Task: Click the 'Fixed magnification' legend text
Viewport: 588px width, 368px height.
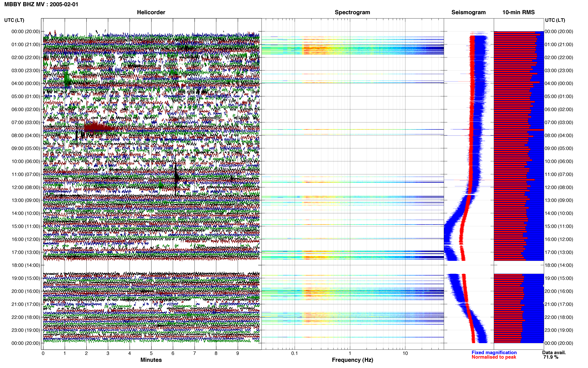Action: (x=494, y=352)
